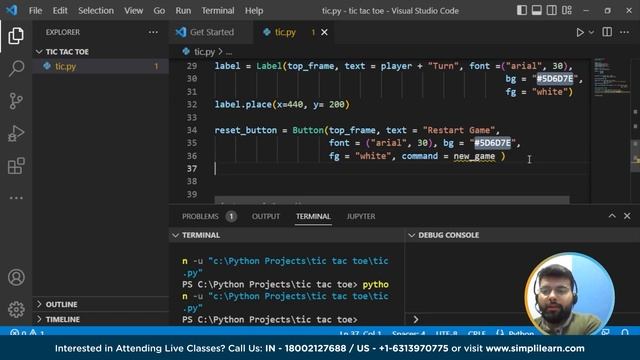Open the Accounts menu icon

click(16, 277)
